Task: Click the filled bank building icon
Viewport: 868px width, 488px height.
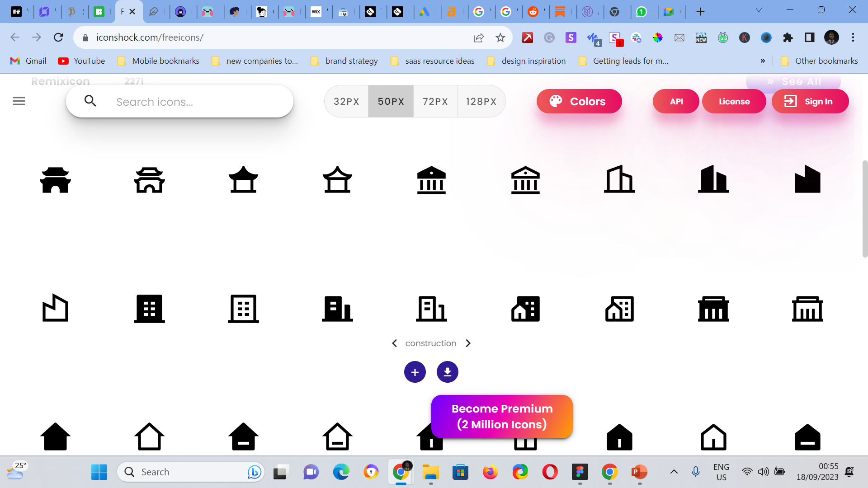Action: 431,180
